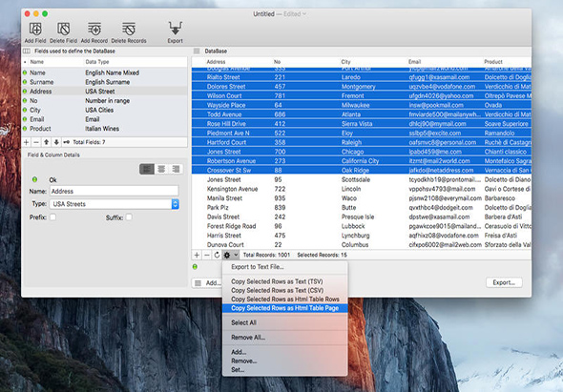This screenshot has width=563, height=392.
Task: Click the Delete Field toolbar icon
Action: 63,29
